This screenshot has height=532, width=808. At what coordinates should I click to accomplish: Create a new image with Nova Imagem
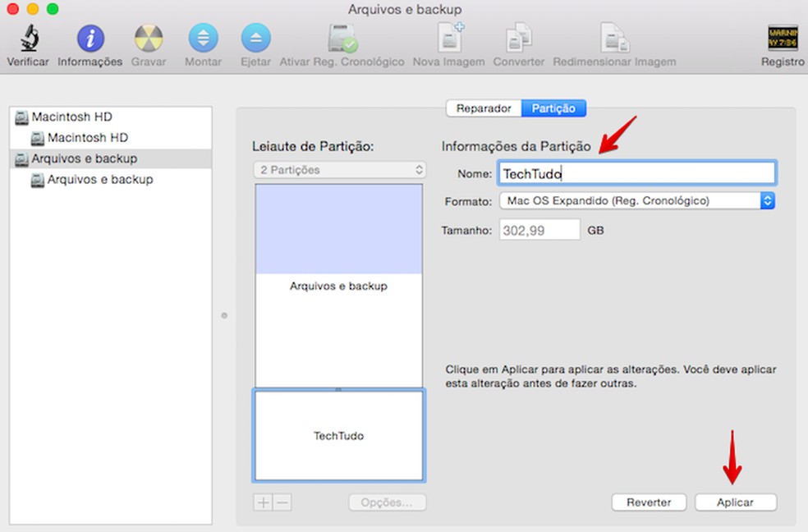448,39
